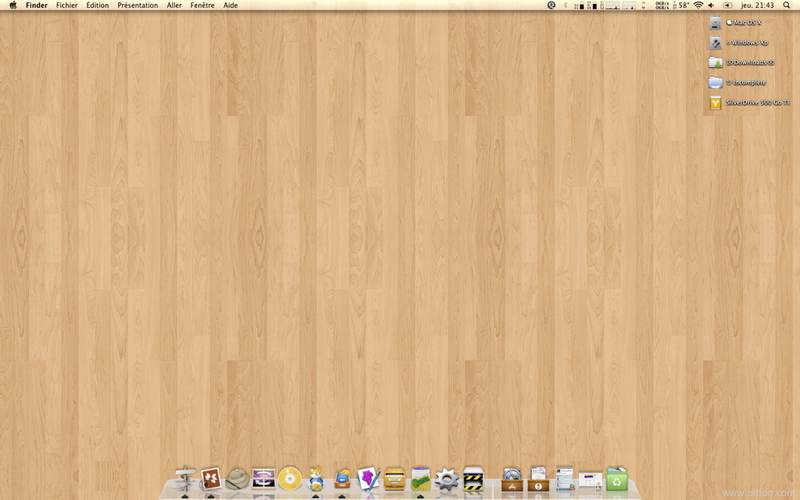
Task: Click the signpost icon in the Dock
Action: (185, 479)
